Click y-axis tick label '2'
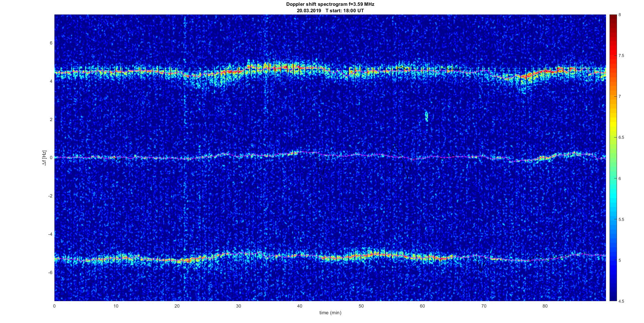644x323 pixels. [x=51, y=119]
